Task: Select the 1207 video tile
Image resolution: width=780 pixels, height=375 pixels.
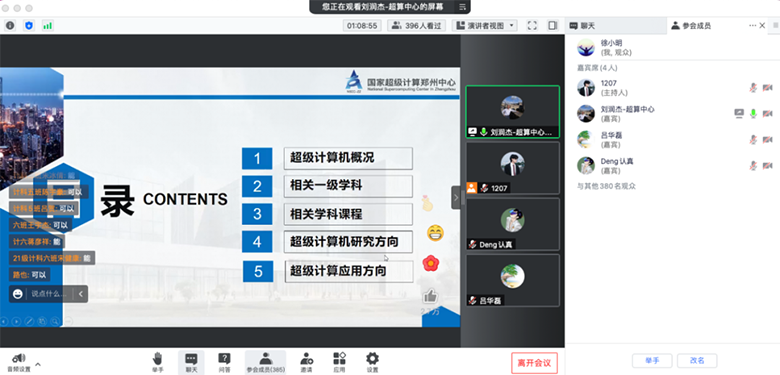Action: pyautogui.click(x=512, y=168)
